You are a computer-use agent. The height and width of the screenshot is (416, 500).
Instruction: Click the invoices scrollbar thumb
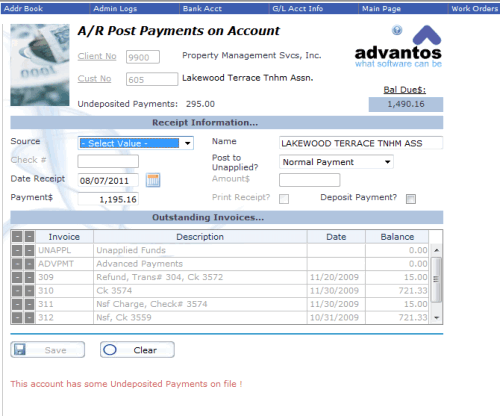click(x=436, y=279)
